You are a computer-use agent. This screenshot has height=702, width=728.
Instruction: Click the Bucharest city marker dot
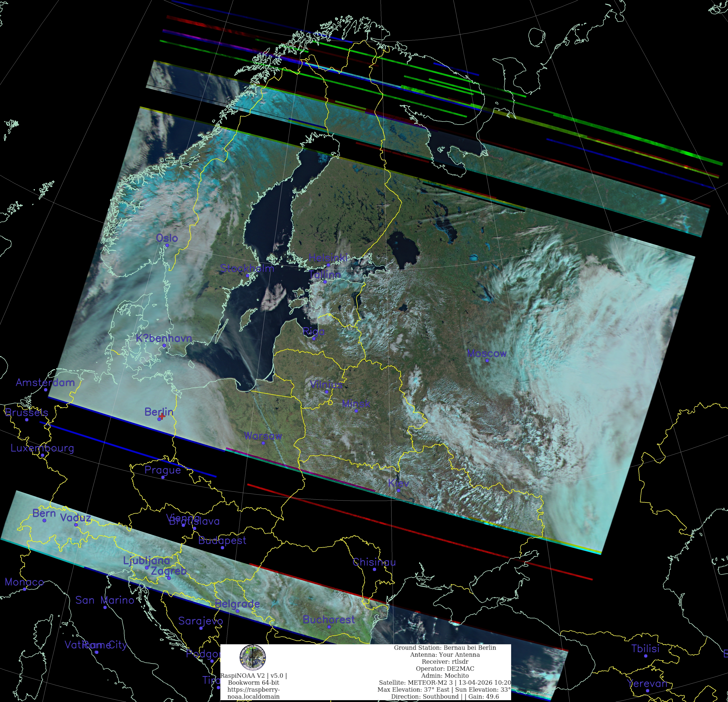[329, 627]
